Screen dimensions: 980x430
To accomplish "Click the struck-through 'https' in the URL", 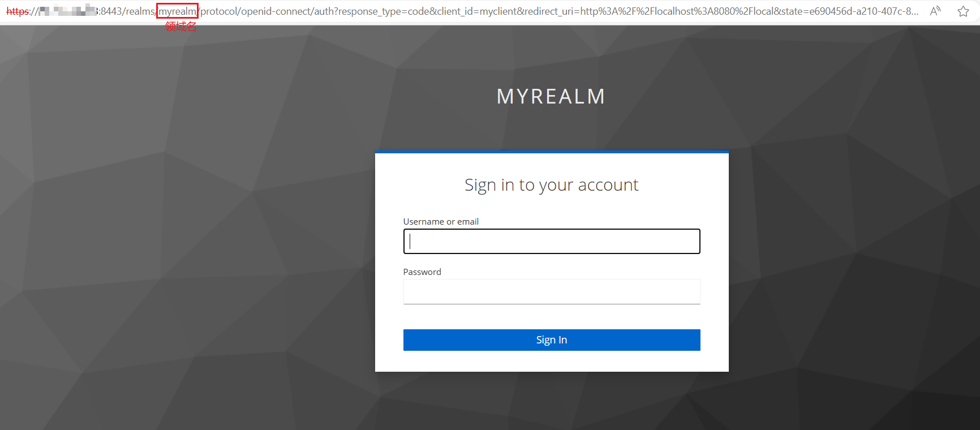I will (x=18, y=11).
